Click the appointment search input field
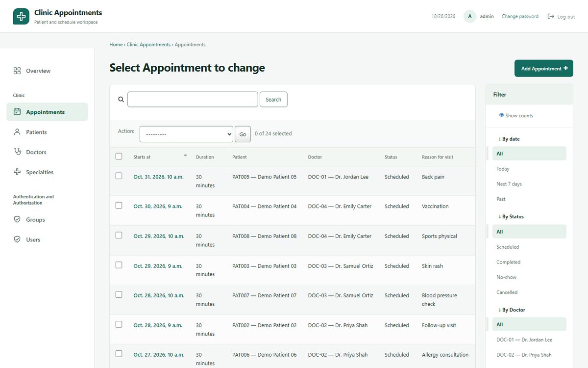This screenshot has height=368, width=588. point(193,99)
